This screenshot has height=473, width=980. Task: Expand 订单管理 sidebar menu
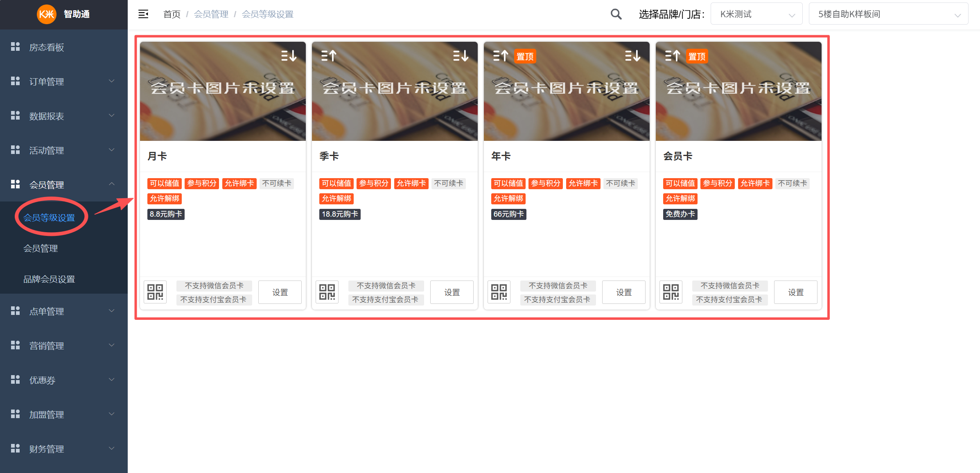tap(64, 81)
